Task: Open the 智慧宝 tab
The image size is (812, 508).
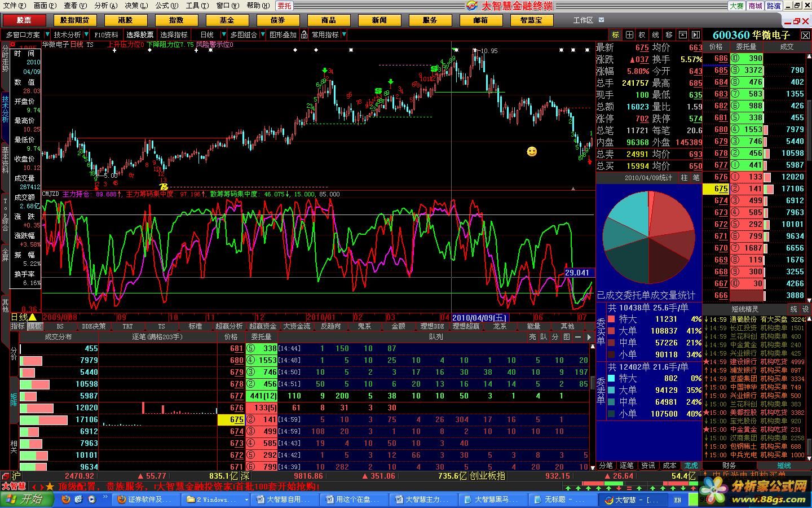Action: (532, 20)
